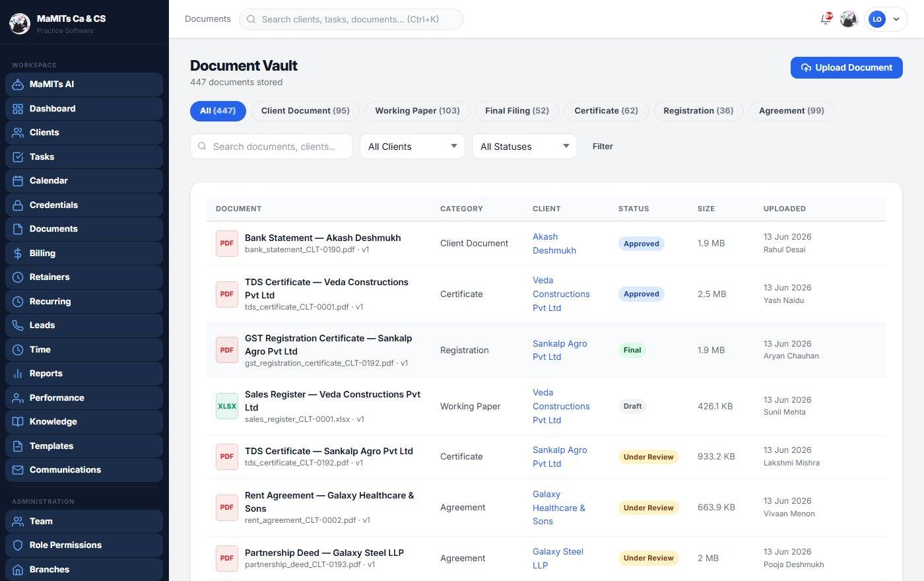Image resolution: width=924 pixels, height=581 pixels.
Task: Click the 426.1 KB size value
Action: coord(715,406)
